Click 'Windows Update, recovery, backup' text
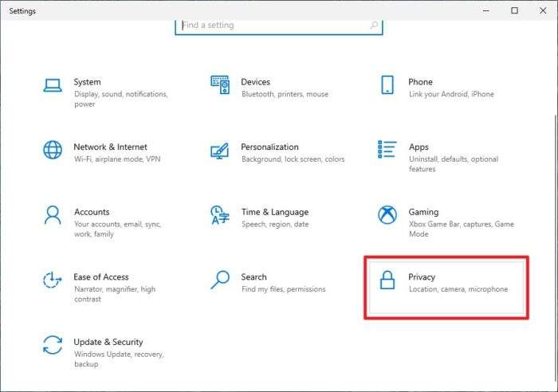Image resolution: width=558 pixels, height=392 pixels. tap(119, 359)
